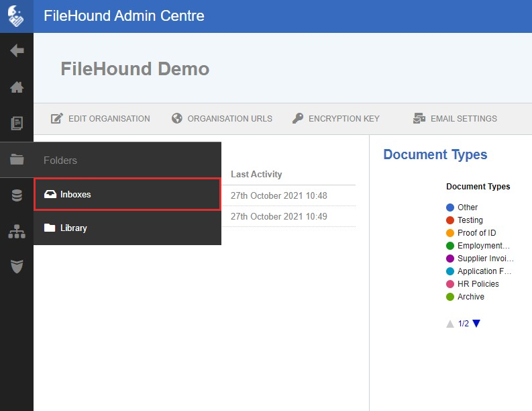This screenshot has height=411, width=532.
Task: Open Email Settings
Action: click(455, 119)
